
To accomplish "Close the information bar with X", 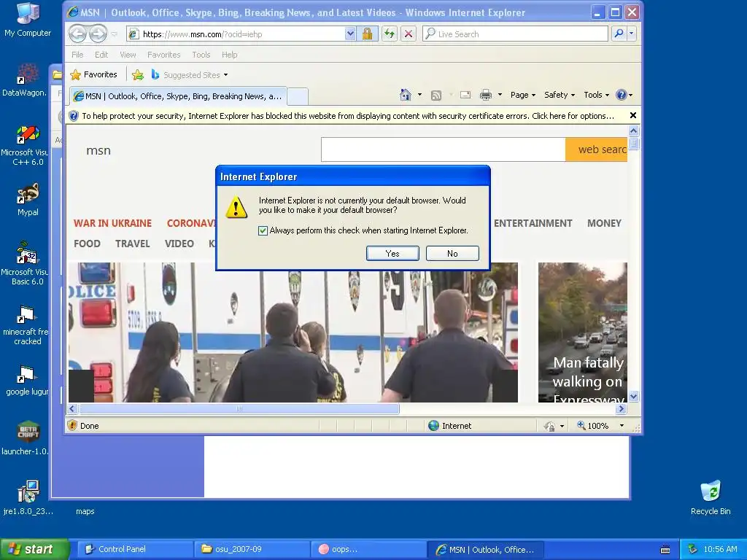I will click(633, 115).
